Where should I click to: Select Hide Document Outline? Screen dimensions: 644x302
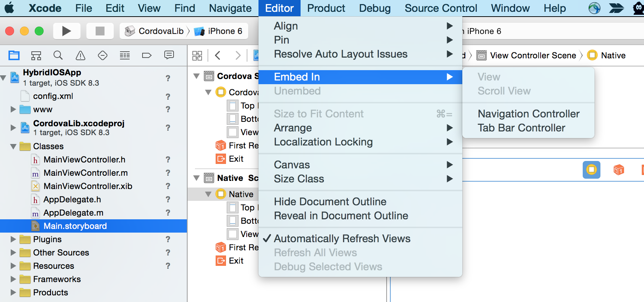pos(360,202)
